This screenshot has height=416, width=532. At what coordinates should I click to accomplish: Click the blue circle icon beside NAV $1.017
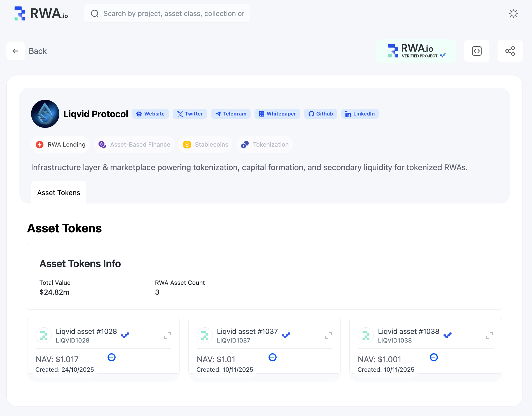click(111, 357)
